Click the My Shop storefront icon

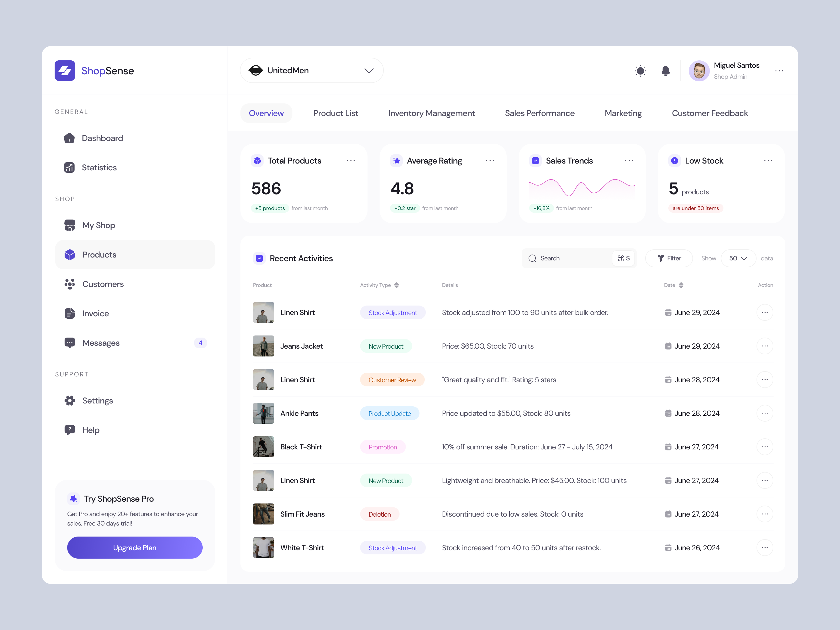click(70, 225)
